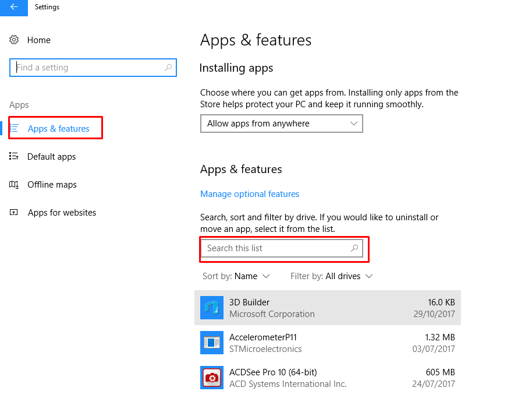Click the Apps for websites icon
The image size is (532, 398).
point(13,212)
